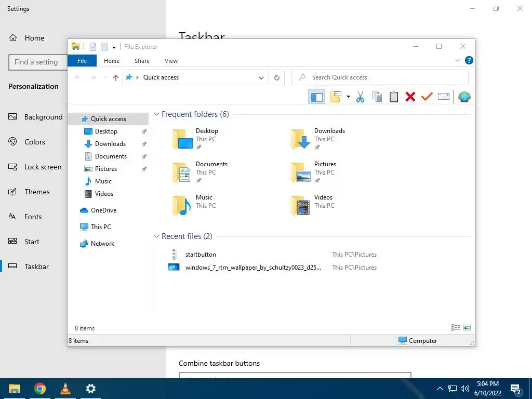Click the red X Delete icon
The height and width of the screenshot is (399, 532).
[410, 97]
